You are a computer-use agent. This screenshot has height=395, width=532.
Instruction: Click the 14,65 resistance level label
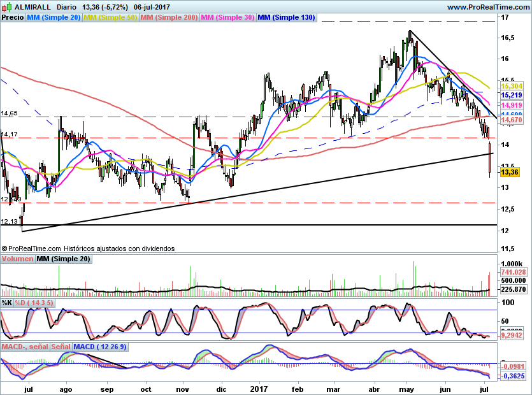(9, 113)
